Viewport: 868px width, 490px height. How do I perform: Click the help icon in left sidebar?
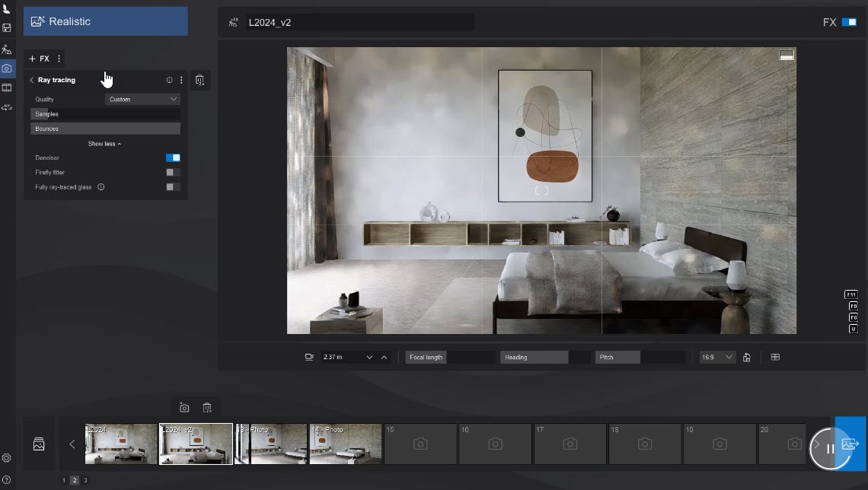[x=7, y=480]
